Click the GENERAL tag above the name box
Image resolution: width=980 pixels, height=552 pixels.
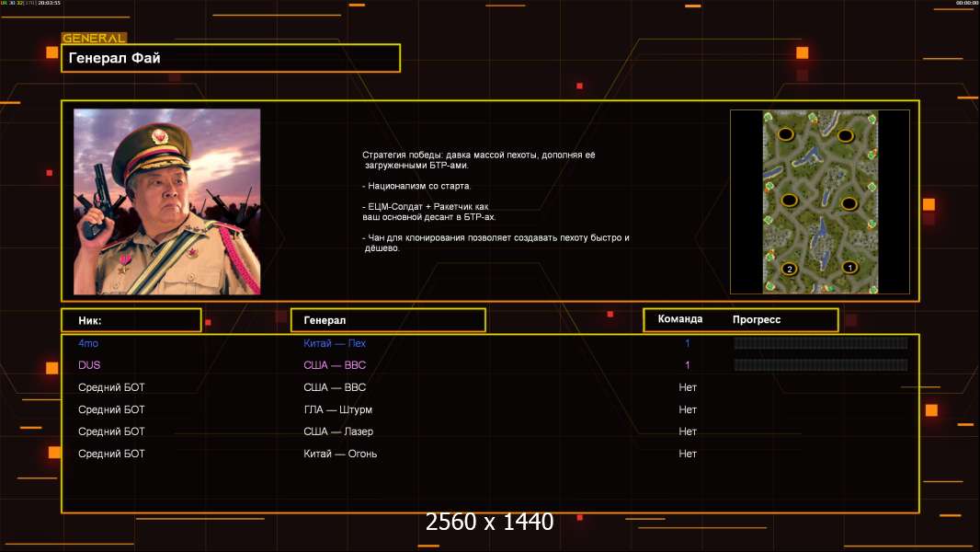click(94, 38)
